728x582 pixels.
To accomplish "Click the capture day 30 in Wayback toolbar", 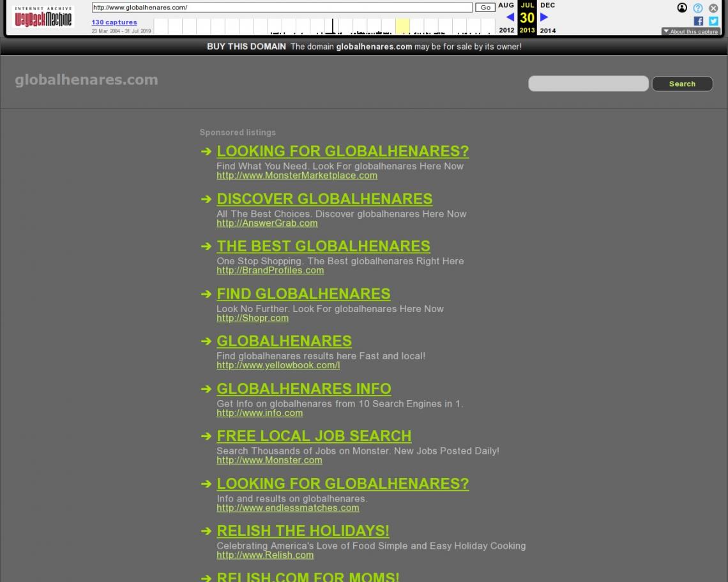I will point(527,18).
